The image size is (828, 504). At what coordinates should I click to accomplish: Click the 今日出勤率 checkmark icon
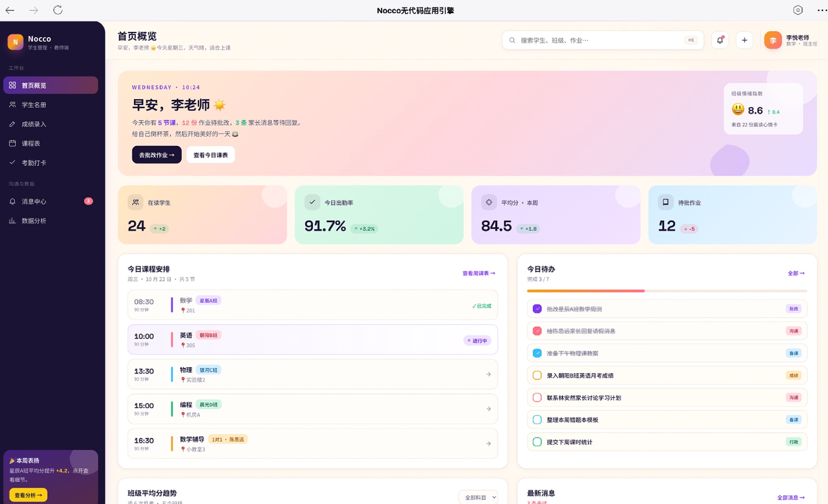(x=312, y=202)
